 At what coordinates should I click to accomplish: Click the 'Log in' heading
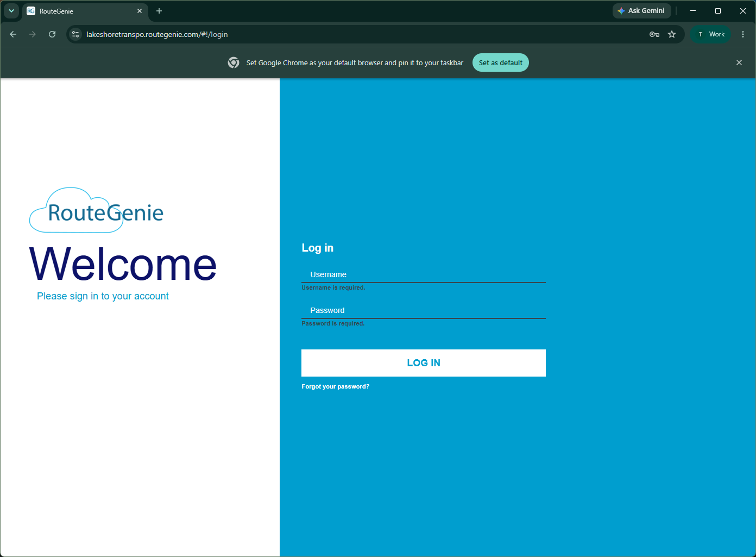pos(318,248)
